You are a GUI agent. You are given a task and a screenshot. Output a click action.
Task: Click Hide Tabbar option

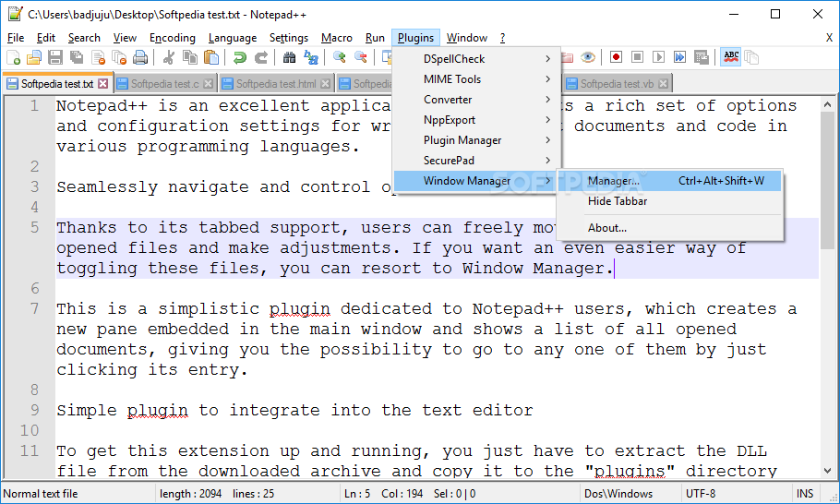pos(669,201)
